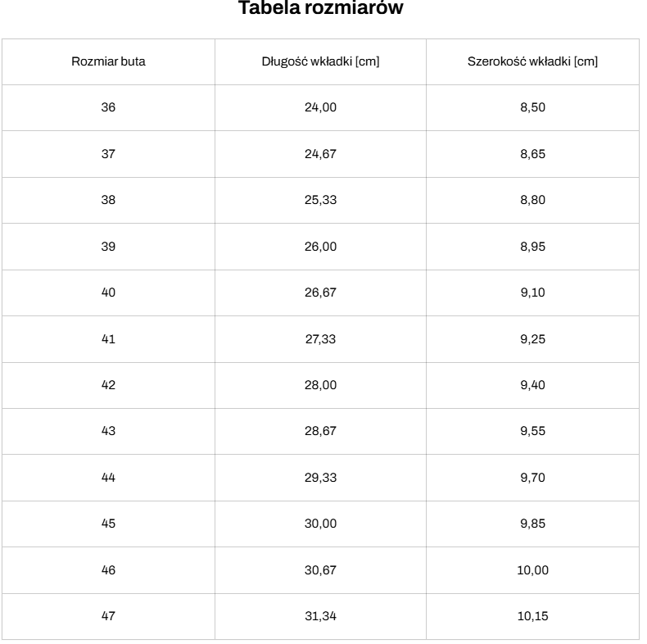Click shoe size 36 cell
647x644 pixels.
coord(109,108)
